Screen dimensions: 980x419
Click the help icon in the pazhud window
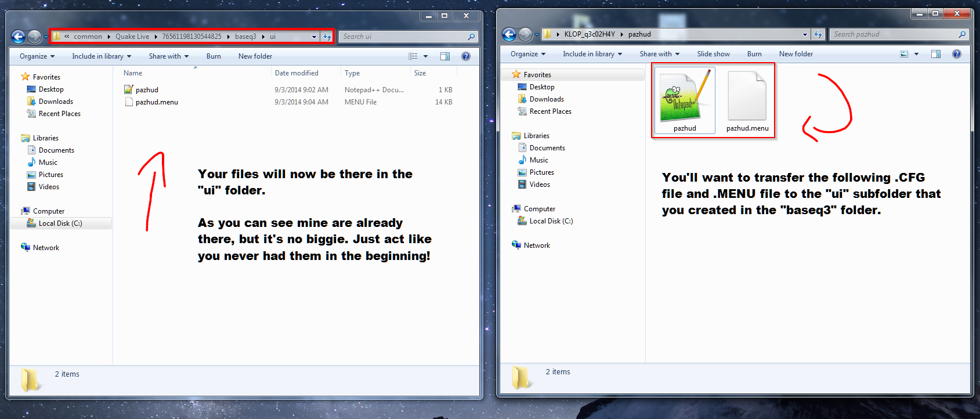click(956, 54)
